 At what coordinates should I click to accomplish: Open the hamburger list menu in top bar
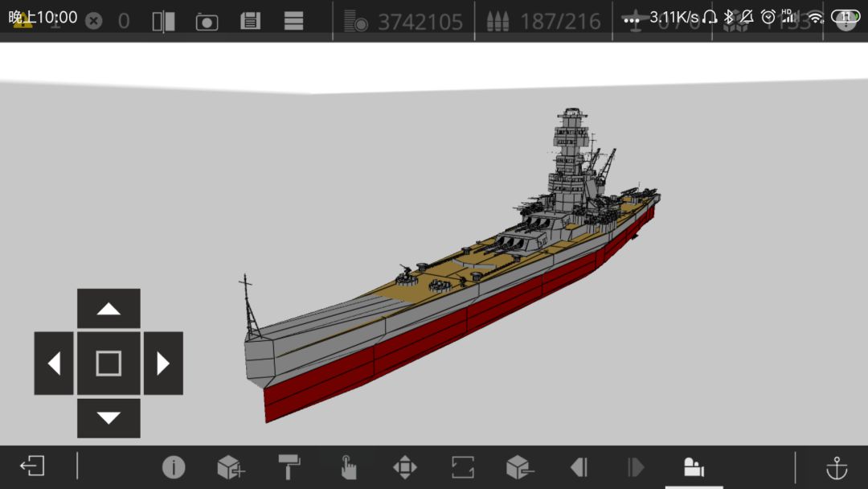(294, 22)
